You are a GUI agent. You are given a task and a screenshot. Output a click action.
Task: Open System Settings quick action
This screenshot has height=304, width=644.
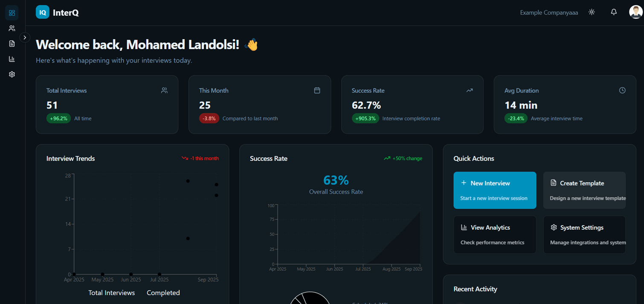click(x=584, y=235)
